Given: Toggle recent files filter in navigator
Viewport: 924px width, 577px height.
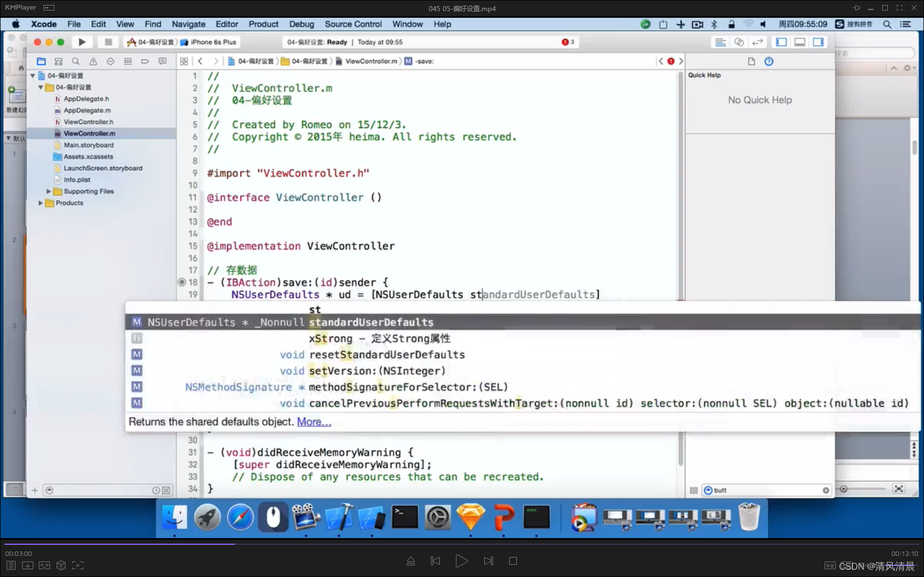Looking at the screenshot, I should 156,490.
